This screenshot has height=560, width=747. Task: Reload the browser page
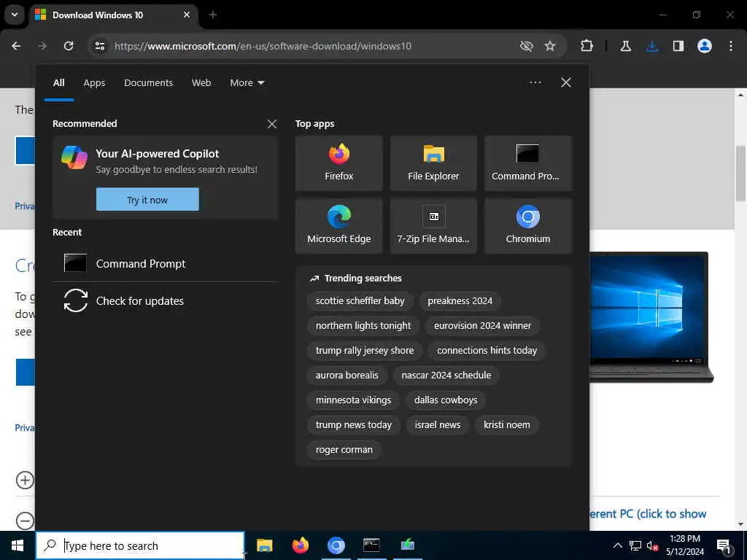pos(69,46)
